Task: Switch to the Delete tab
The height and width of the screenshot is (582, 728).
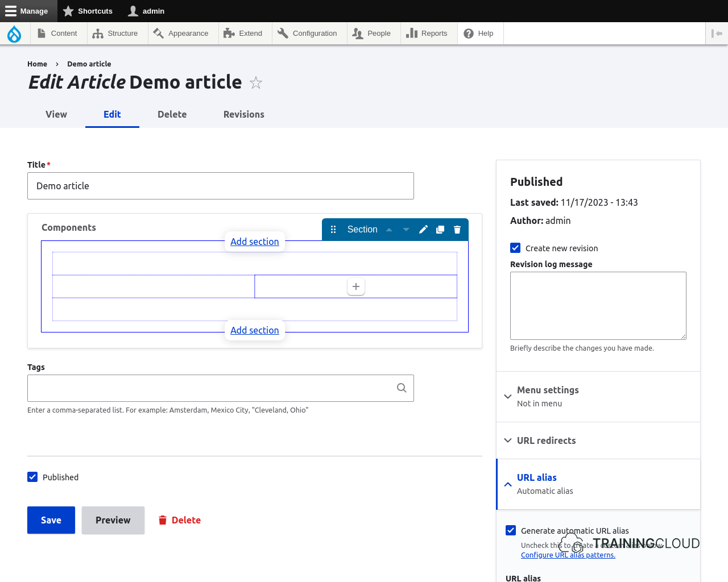Action: [172, 114]
